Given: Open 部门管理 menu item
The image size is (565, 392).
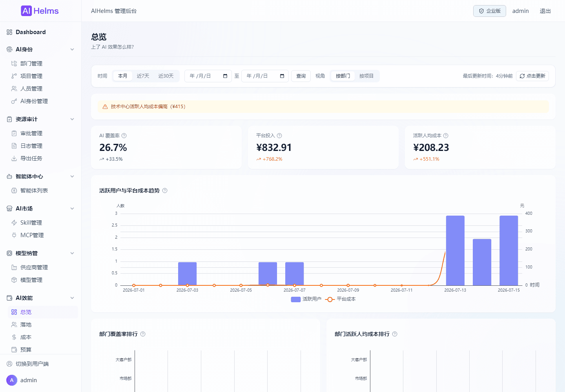Looking at the screenshot, I should [43, 64].
